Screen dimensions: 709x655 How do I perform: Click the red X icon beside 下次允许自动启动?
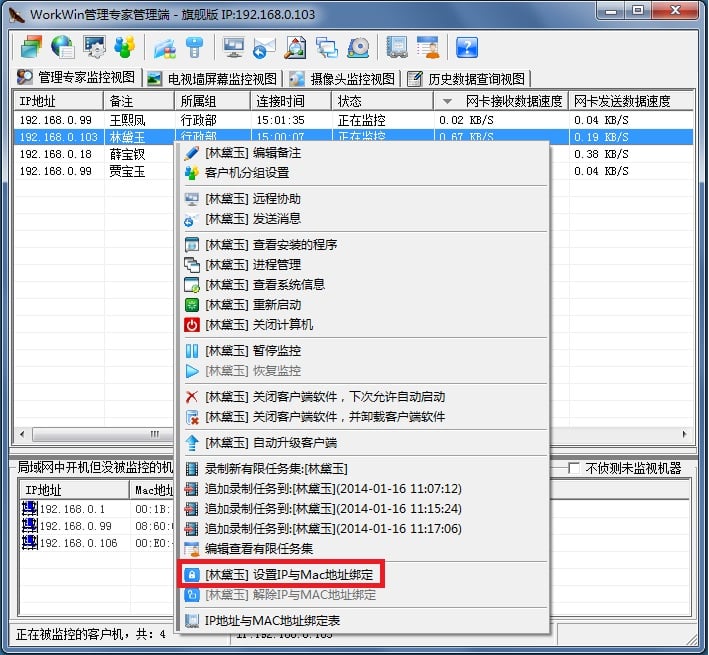tap(192, 397)
